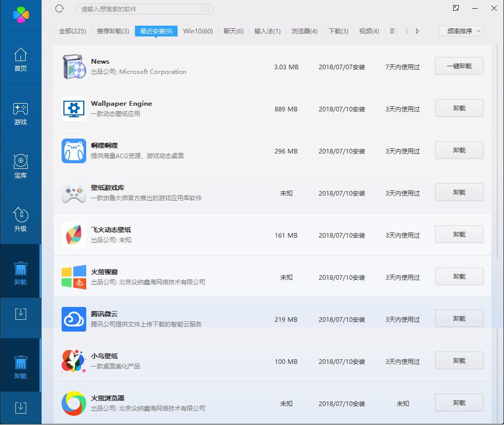This screenshot has width=504, height=425.
Task: Click the colorful clover app logo
Action: [x=21, y=15]
